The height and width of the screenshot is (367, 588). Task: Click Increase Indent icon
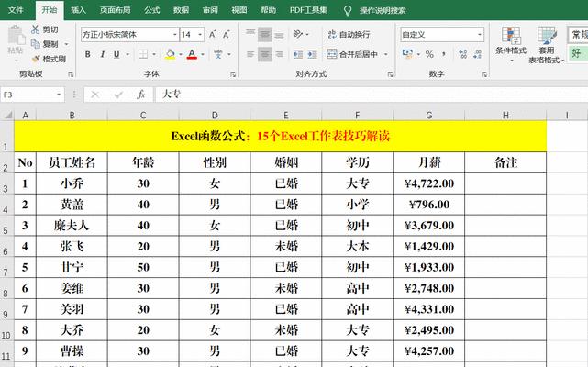(312, 54)
